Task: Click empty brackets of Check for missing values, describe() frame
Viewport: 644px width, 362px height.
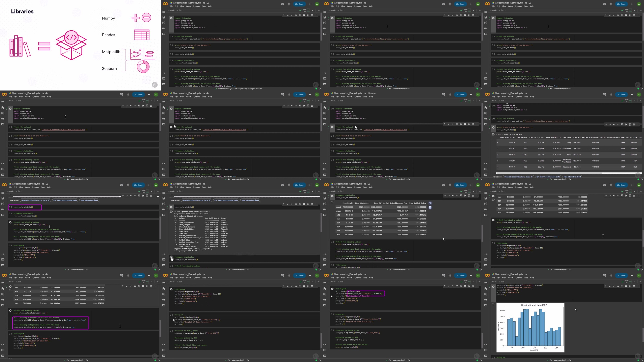Action: (332, 242)
